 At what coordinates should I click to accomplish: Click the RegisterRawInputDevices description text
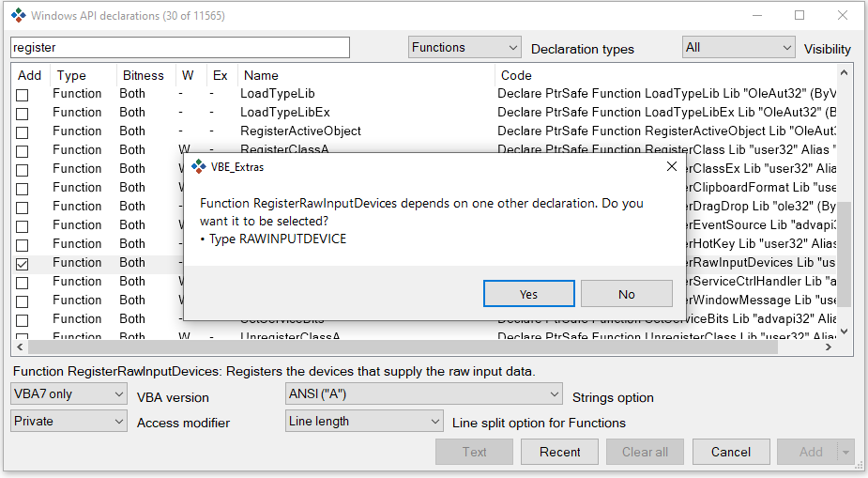point(274,371)
